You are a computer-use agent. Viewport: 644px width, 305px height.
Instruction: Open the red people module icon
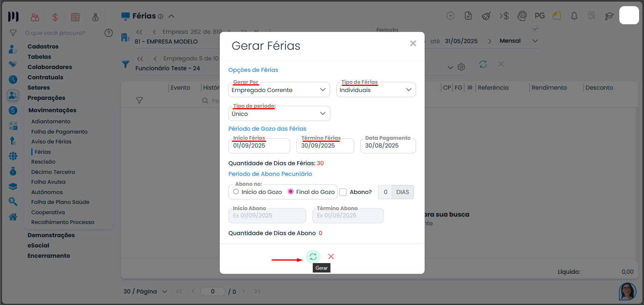[x=35, y=17]
